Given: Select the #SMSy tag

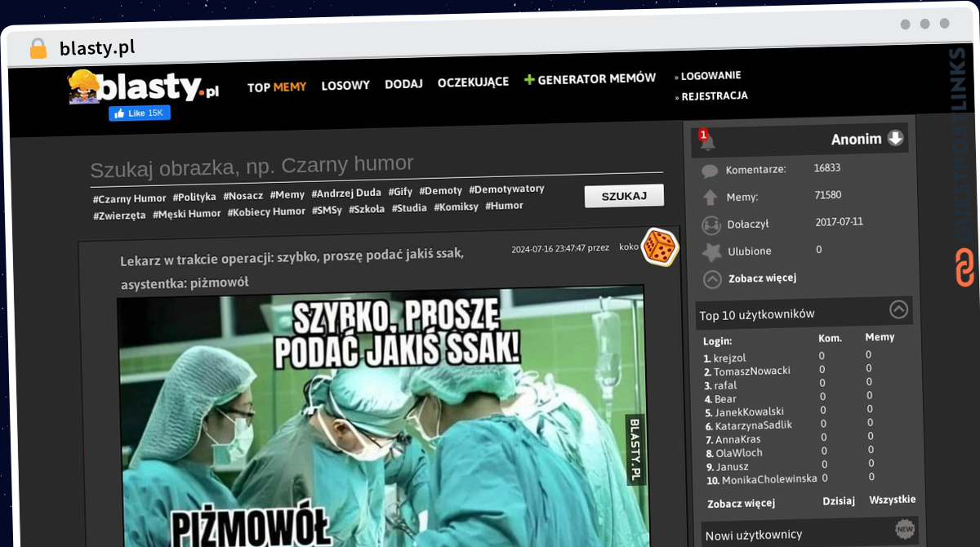Looking at the screenshot, I should [x=327, y=211].
